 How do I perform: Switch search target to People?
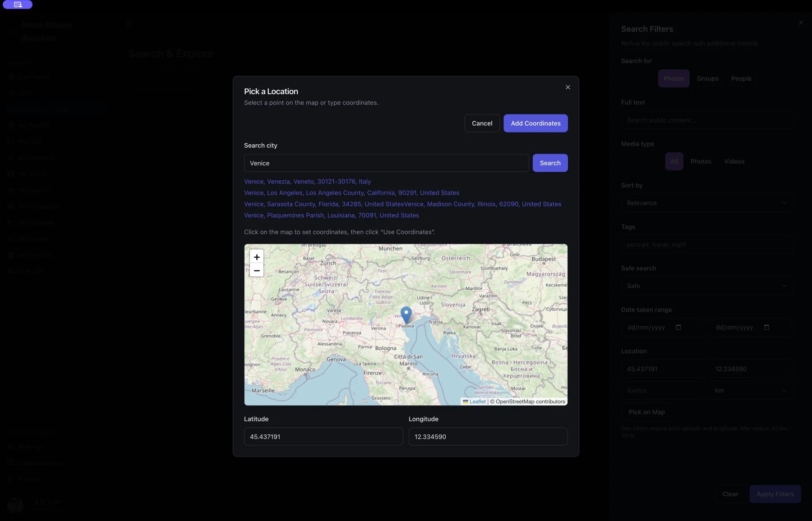(741, 78)
